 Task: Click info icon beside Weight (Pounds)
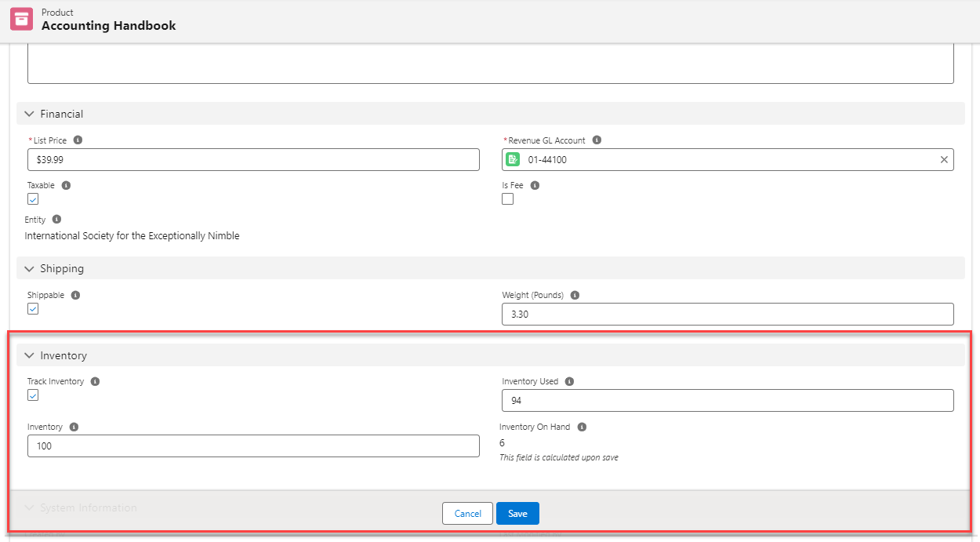pos(575,296)
